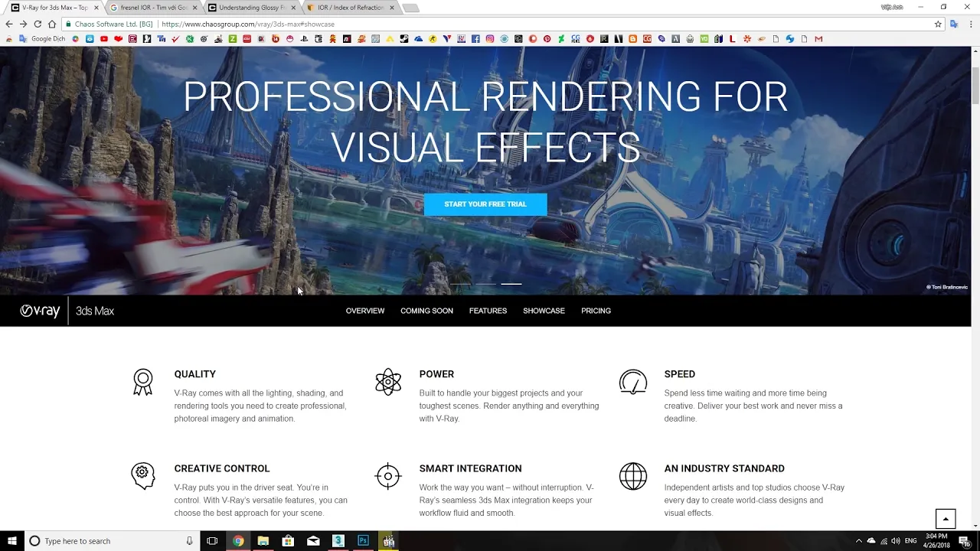Click the Google Translate extension icon
The width and height of the screenshot is (980, 551).
[x=954, y=24]
